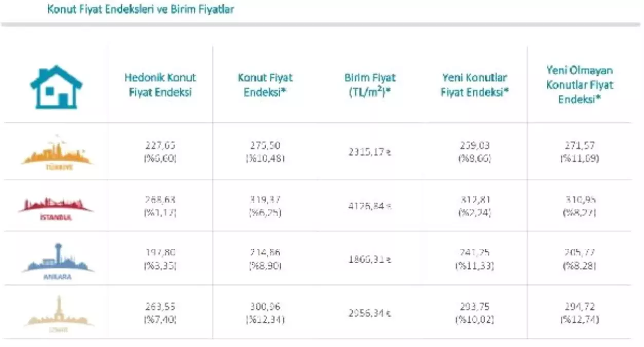Click Türkiye housing price index 275,50
This screenshot has width=644, height=347.
click(265, 147)
